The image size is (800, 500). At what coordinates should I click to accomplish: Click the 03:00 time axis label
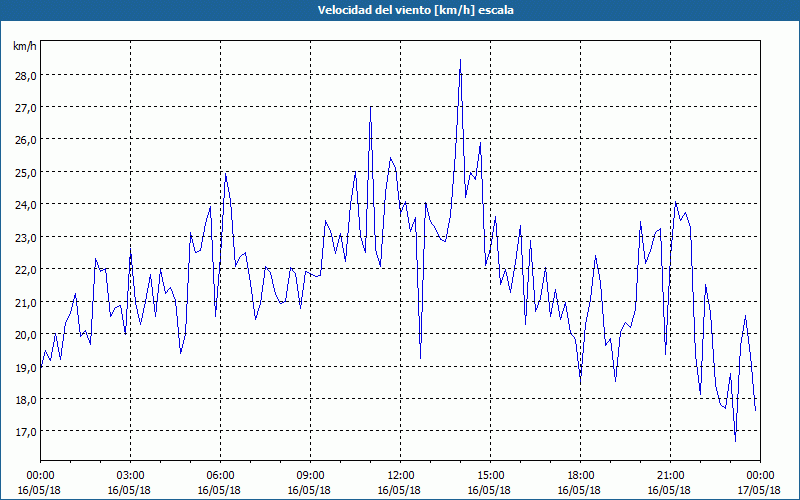(130, 476)
